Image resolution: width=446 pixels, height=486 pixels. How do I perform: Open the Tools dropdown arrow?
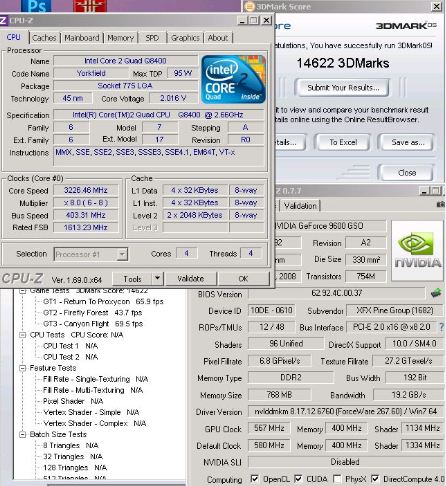click(158, 278)
